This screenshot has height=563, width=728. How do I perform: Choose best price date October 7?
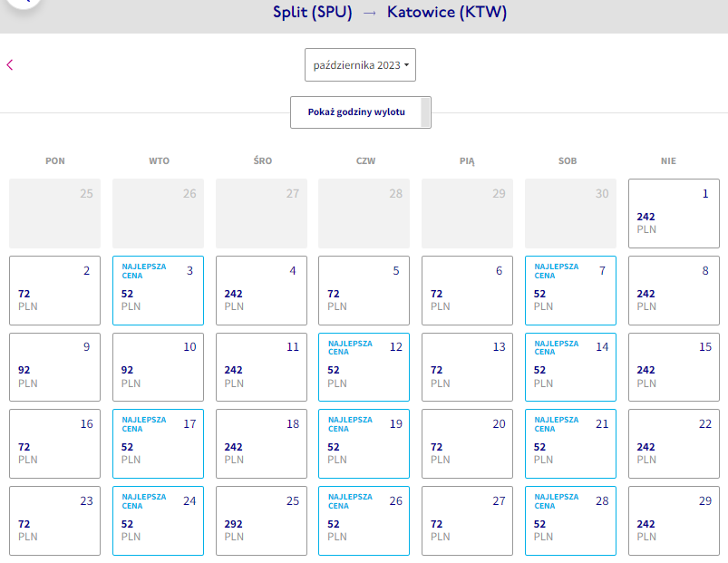pos(570,290)
